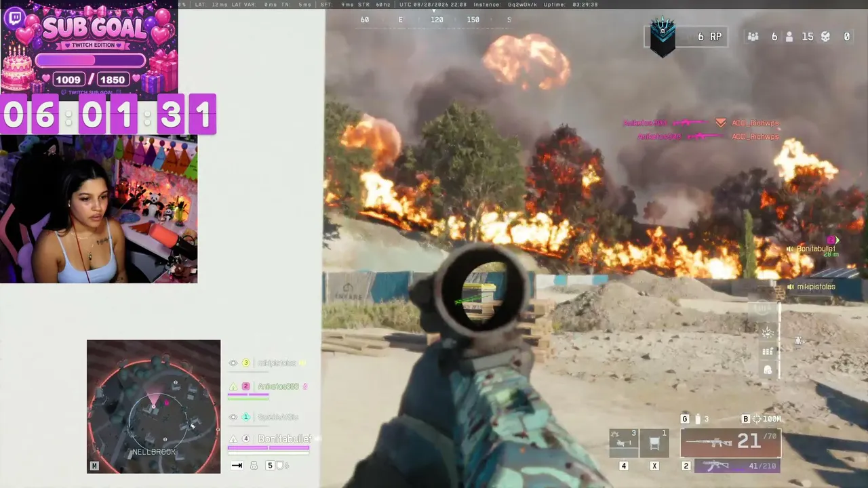This screenshot has height=488, width=868.
Task: Click the Nellbrook minimap
Action: coord(153,406)
